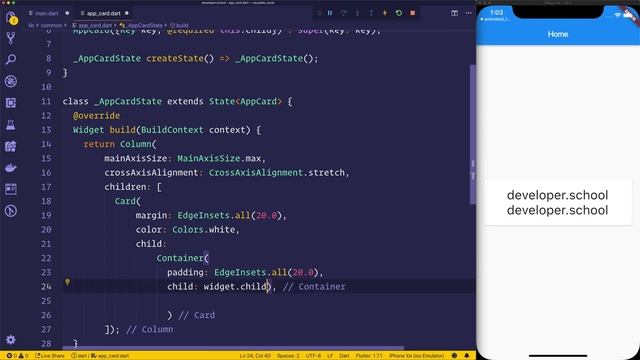Image resolution: width=640 pixels, height=360 pixels.
Task: Select device iPhone Xs (iOS Emulator)
Action: [416, 356]
